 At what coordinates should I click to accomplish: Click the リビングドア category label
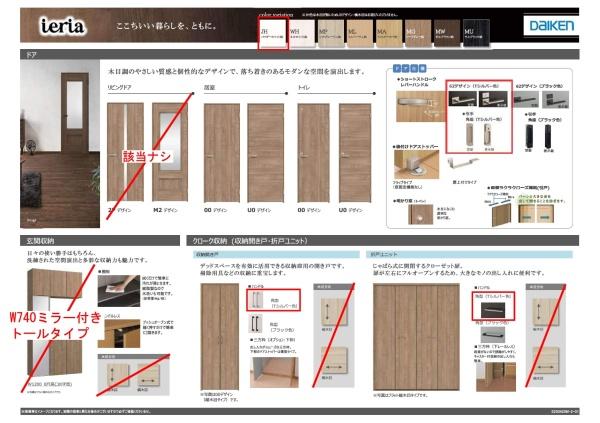pos(119,87)
